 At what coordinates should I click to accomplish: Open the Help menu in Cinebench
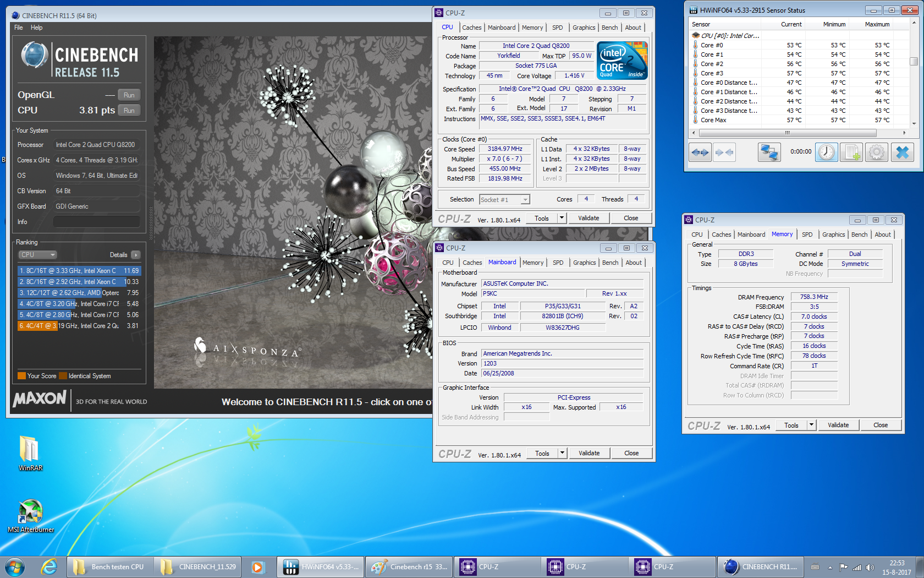pos(36,28)
